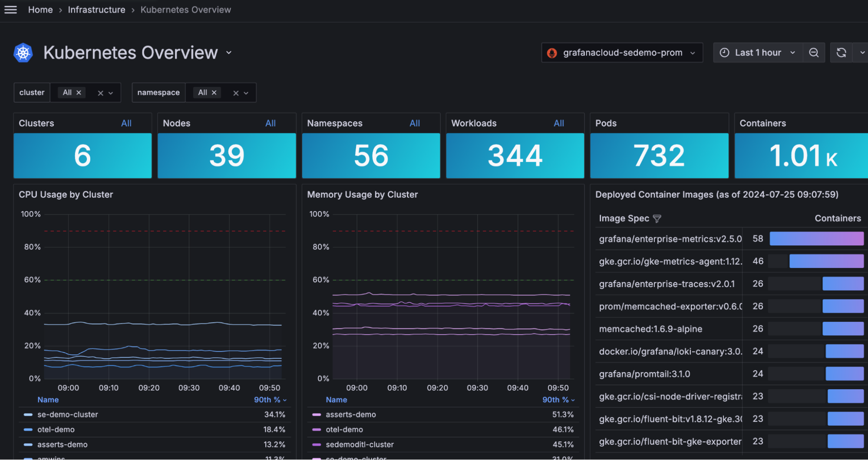Image resolution: width=868 pixels, height=460 pixels.
Task: Toggle the se-demo-cluster series in CPU legend
Action: point(67,414)
